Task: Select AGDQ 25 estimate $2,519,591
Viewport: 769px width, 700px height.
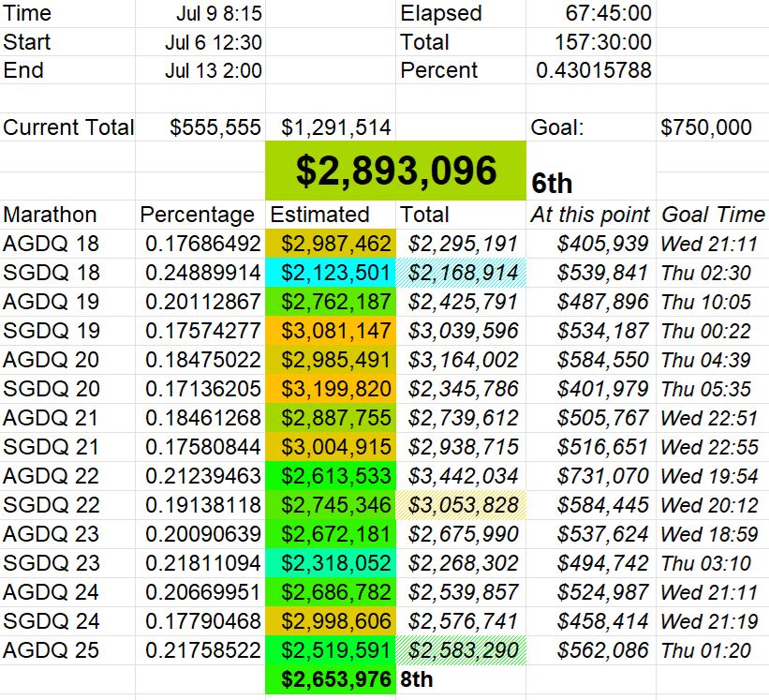Action: pyautogui.click(x=331, y=650)
